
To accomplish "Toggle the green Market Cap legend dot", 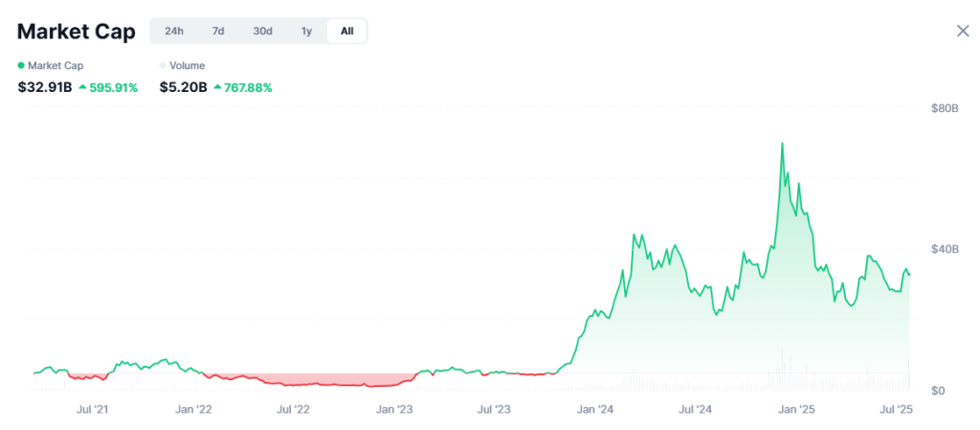I will (x=21, y=66).
